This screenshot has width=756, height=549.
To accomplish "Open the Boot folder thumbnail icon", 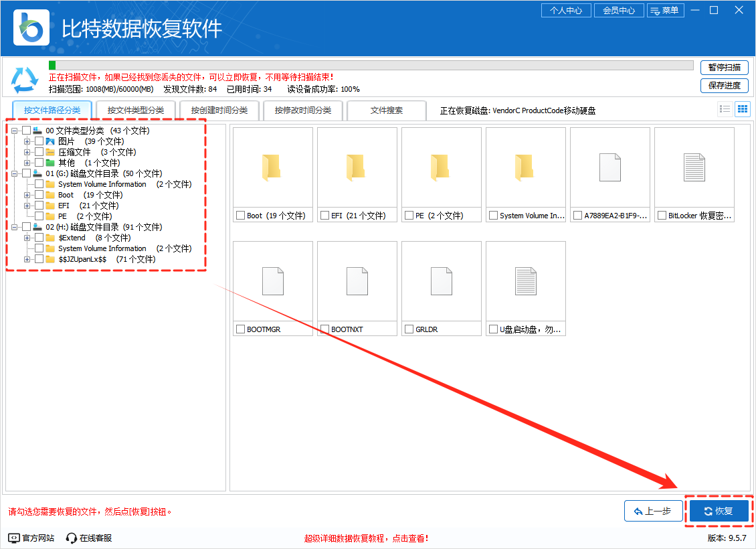I will tap(272, 167).
